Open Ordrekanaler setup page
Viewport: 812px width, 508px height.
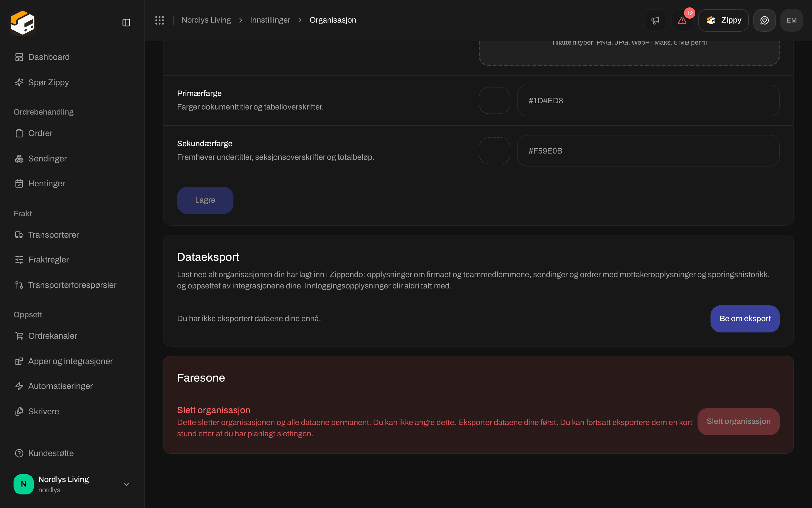[72, 336]
